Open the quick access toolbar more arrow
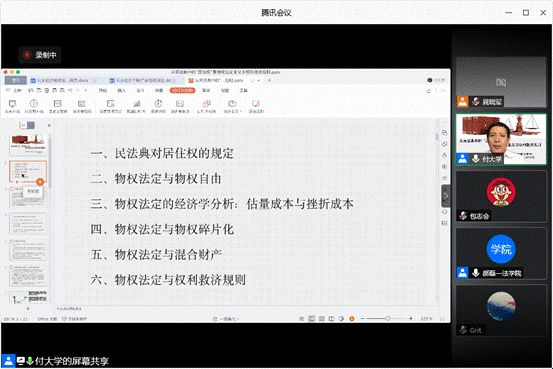The width and height of the screenshot is (553, 369). (85, 91)
